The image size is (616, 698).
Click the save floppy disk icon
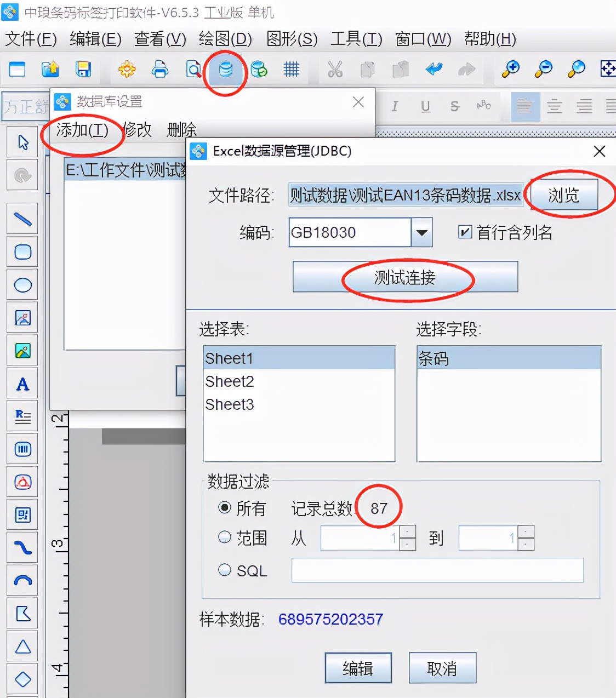coord(83,69)
